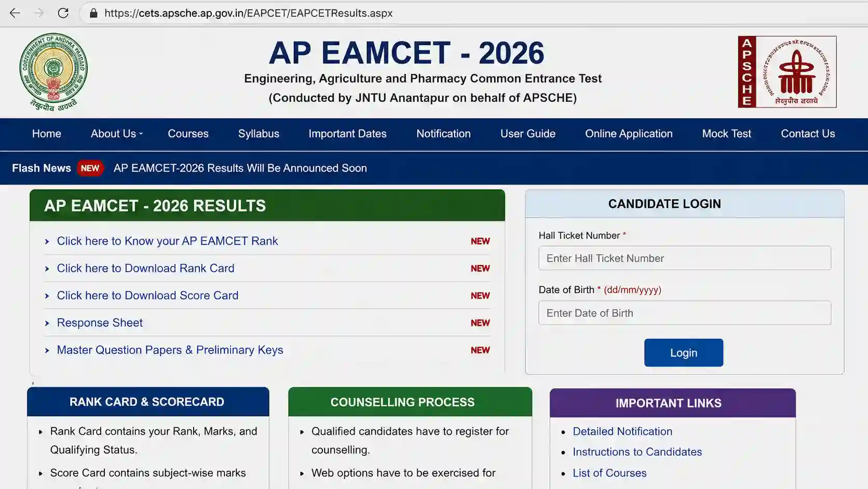
Task: Click the APSCHE logo on the right
Action: (x=787, y=72)
